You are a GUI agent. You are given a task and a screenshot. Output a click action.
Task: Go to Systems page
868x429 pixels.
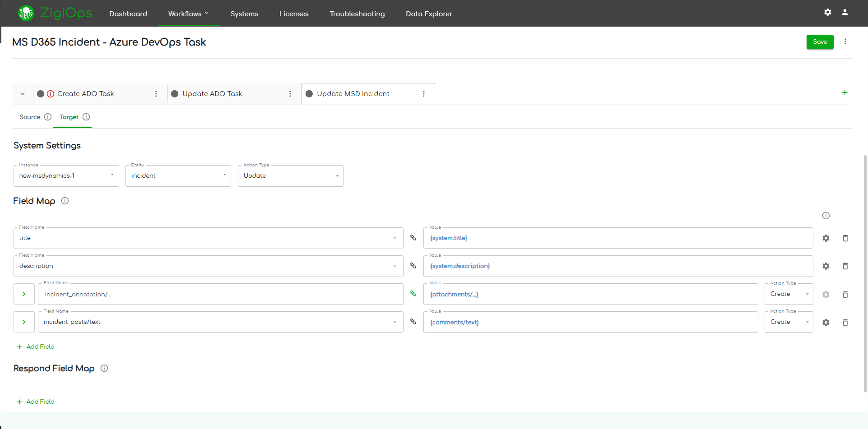pos(244,14)
